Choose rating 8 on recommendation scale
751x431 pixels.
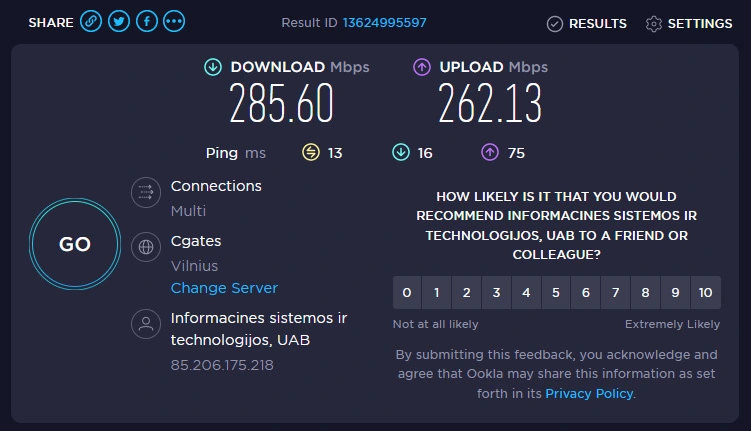(646, 293)
